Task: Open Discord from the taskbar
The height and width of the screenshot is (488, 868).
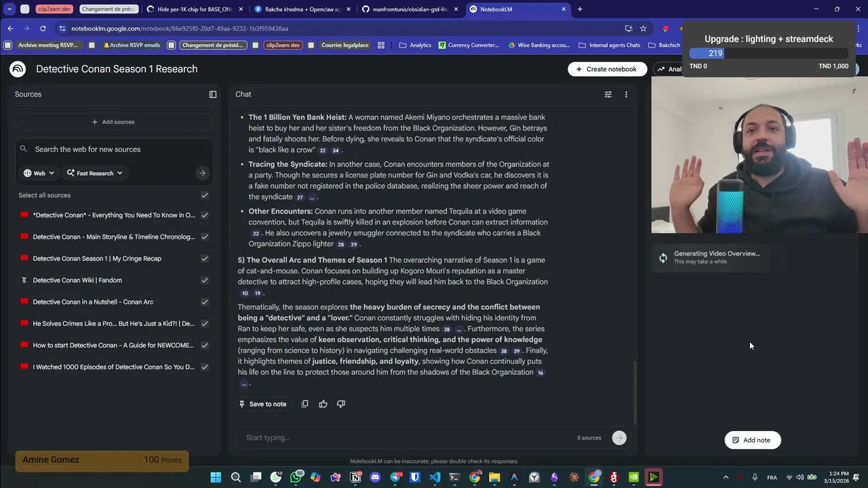Action: pos(375,477)
